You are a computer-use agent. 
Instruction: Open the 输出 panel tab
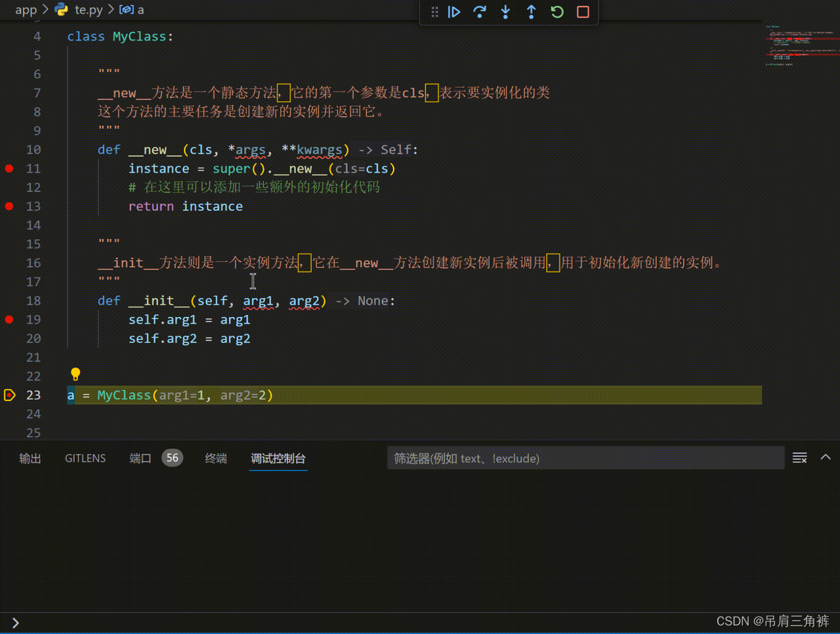(30, 458)
